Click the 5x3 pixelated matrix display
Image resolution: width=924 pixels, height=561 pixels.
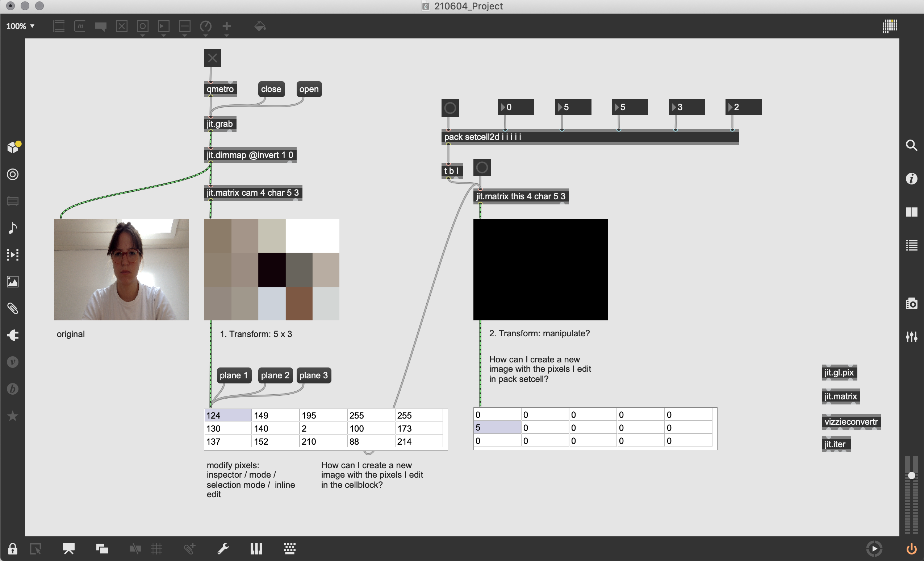pos(272,269)
